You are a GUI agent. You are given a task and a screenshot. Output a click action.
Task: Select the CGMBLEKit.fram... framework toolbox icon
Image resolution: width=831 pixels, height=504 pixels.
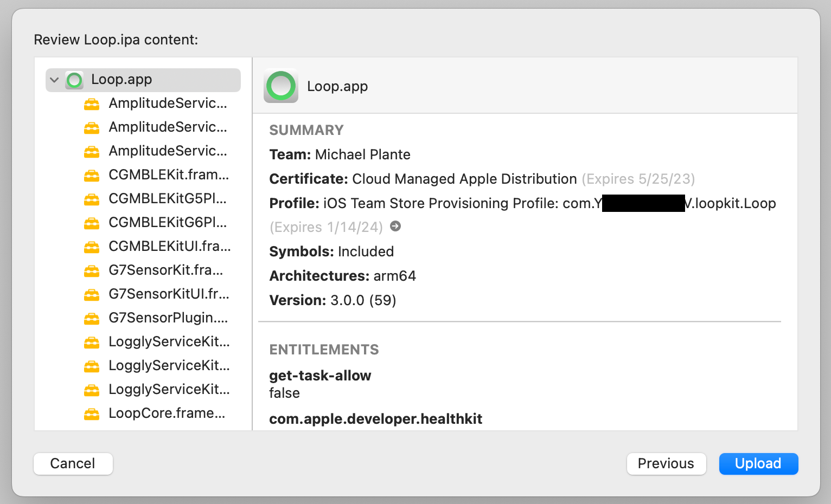pos(92,175)
